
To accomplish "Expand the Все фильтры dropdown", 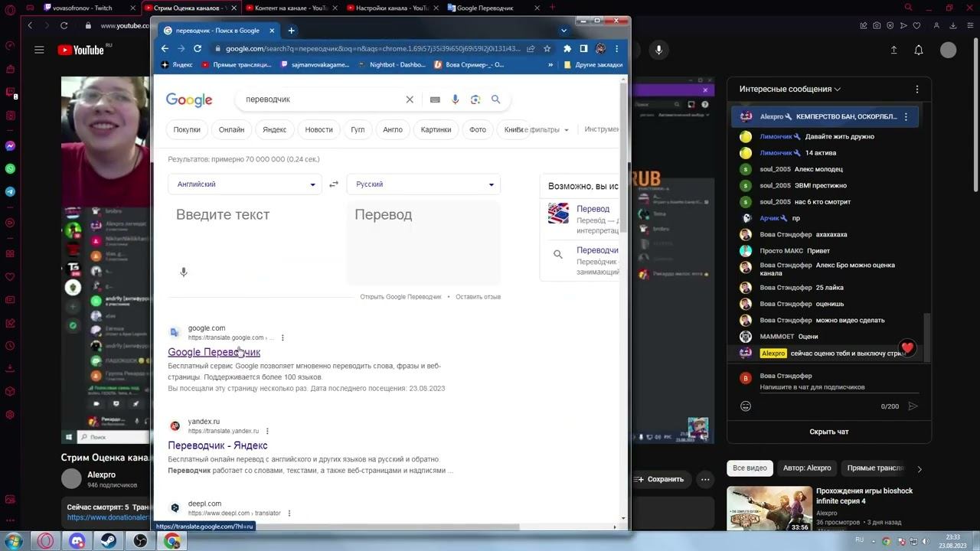I will (x=542, y=129).
